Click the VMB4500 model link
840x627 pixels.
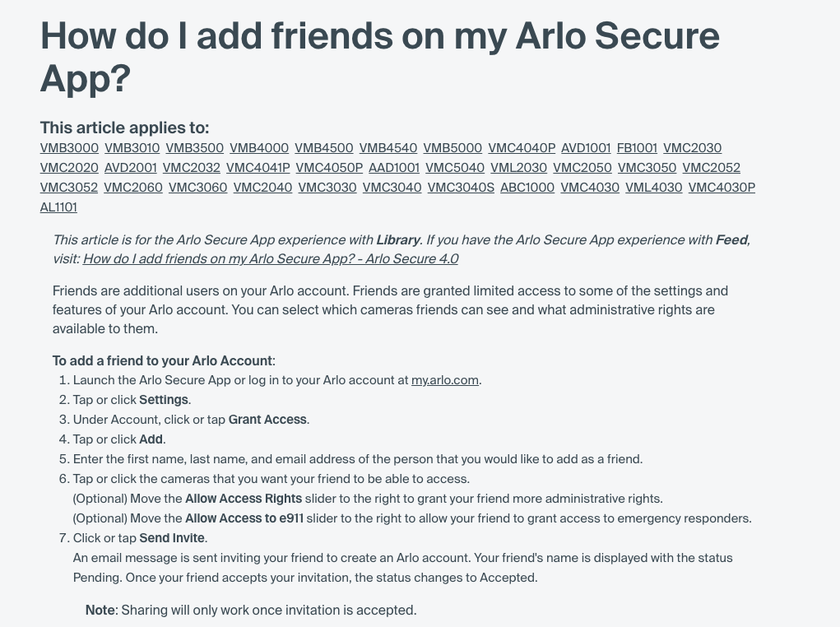click(x=324, y=148)
